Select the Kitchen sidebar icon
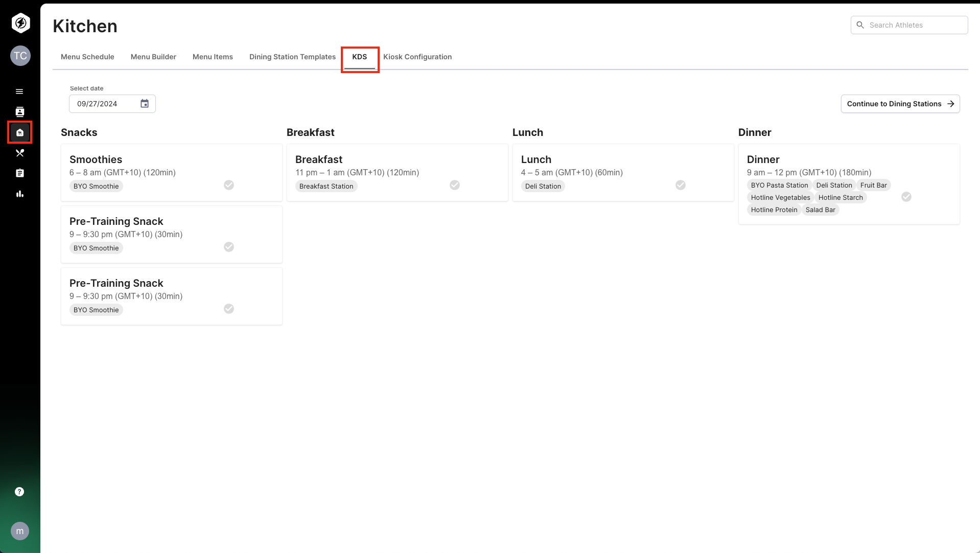The image size is (980, 553). (20, 132)
